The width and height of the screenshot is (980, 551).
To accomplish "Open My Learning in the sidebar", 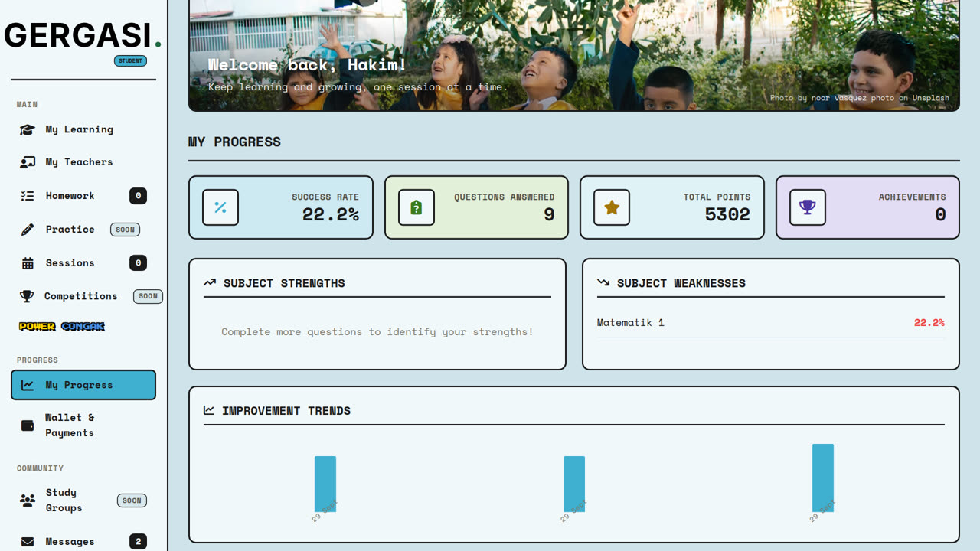I will (x=83, y=129).
